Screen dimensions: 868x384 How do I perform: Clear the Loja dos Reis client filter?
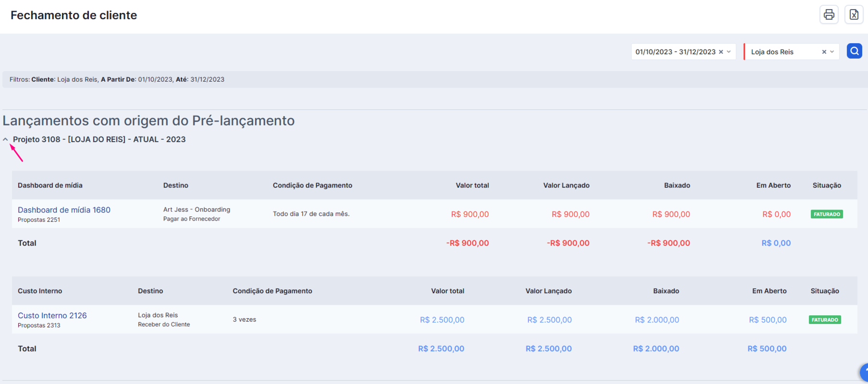pos(824,52)
